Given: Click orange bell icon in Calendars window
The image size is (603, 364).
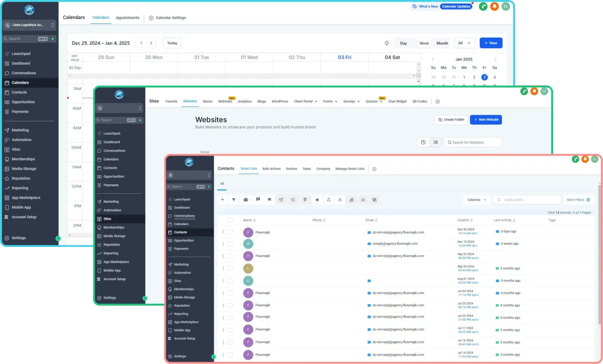Looking at the screenshot, I should click(494, 7).
